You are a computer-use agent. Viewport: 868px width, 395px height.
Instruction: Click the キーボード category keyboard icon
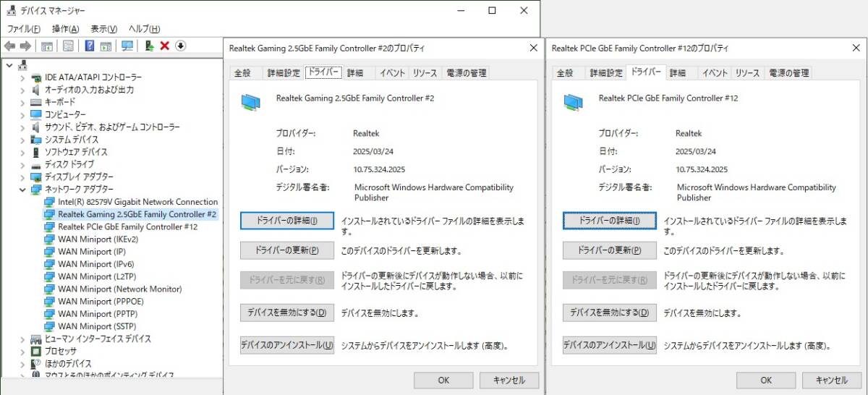point(36,102)
